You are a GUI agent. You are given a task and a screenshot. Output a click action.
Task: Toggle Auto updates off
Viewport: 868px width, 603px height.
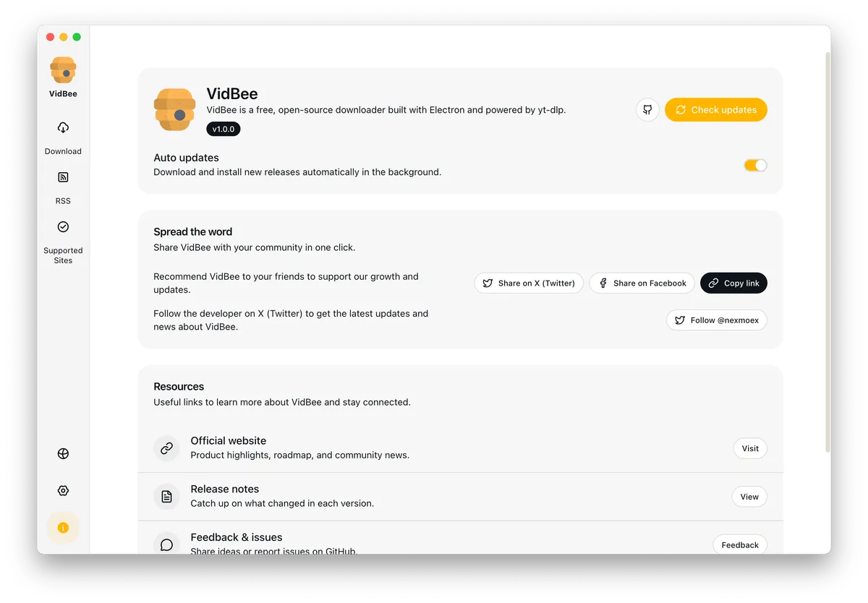pos(755,165)
